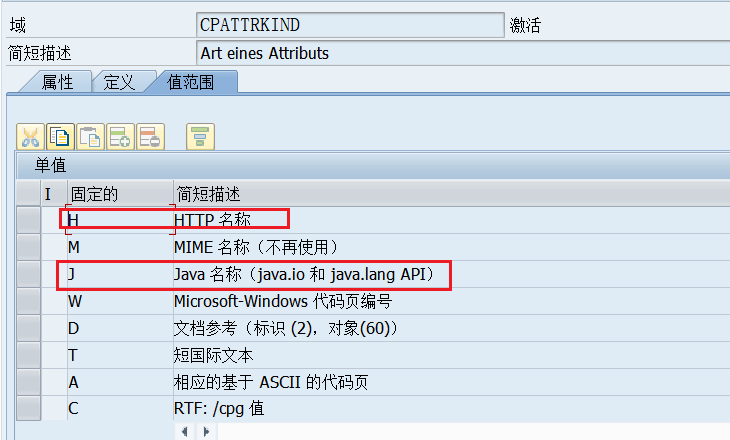Click the Cut (scissors) toolbar icon
This screenshot has height=440, width=730.
[30, 137]
